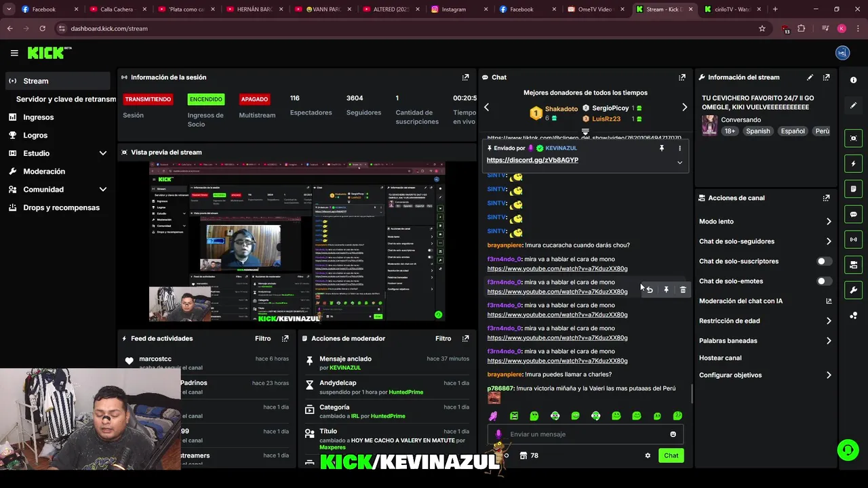This screenshot has height=488, width=868.
Task: Open the KEVINAZUL link under Mensaje anclado
Action: pos(345,367)
